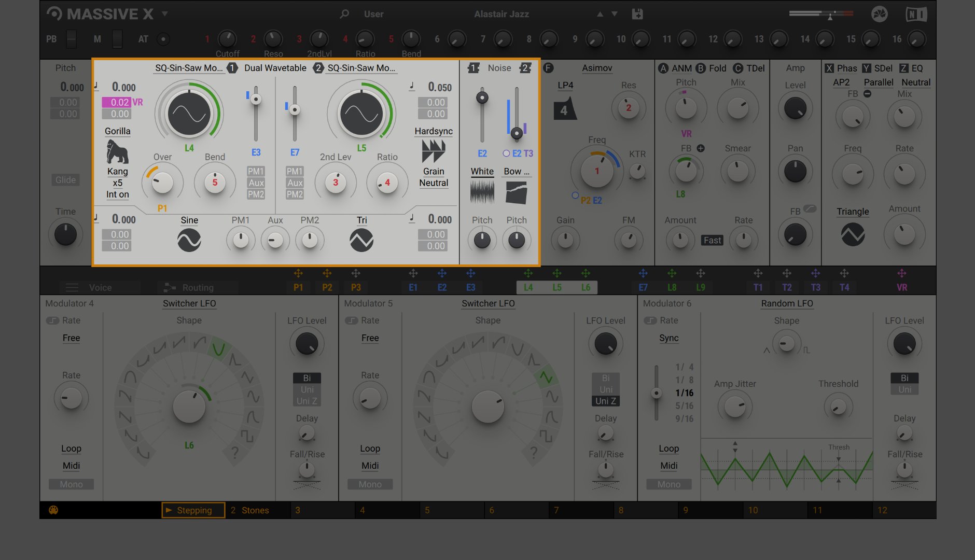Image resolution: width=975 pixels, height=560 pixels.
Task: Click the save preset floppy icon
Action: 637,14
